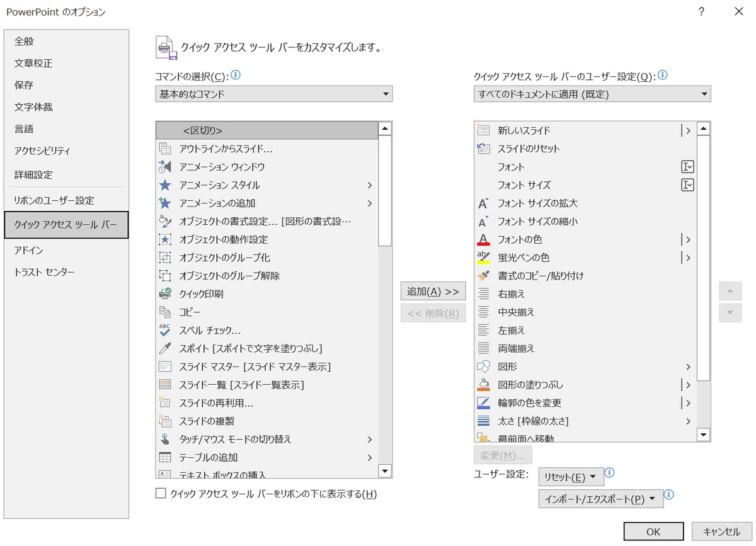Expand the フォント サイズ combo box indicator
The width and height of the screenshot is (756, 546).
tap(687, 185)
